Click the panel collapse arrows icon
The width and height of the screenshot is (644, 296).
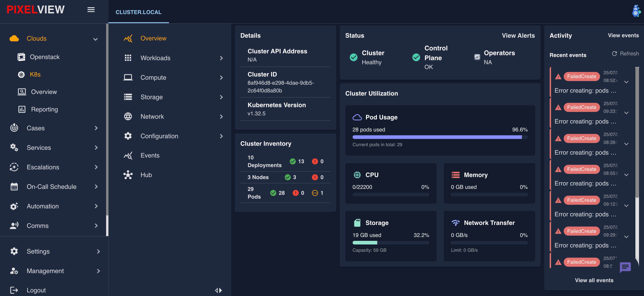point(218,290)
